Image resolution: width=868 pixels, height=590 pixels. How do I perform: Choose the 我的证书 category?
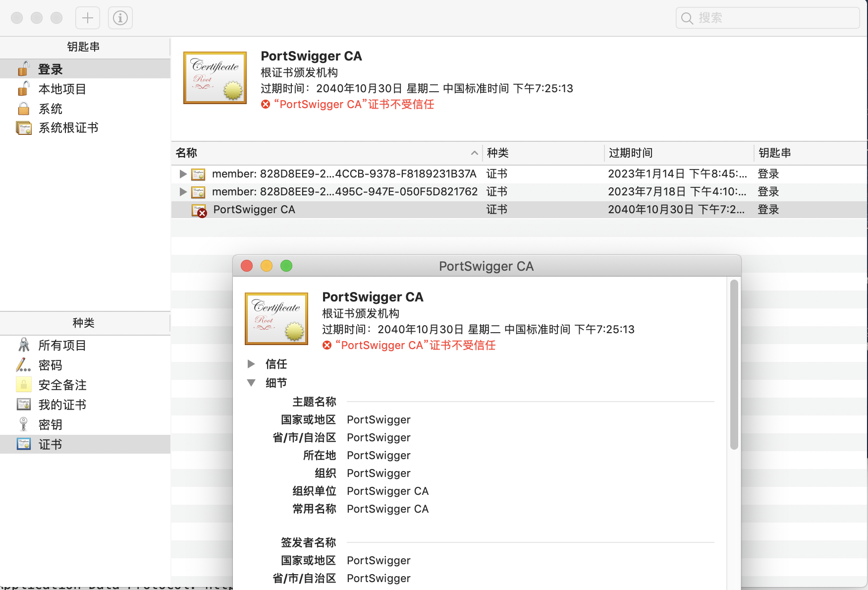point(62,405)
